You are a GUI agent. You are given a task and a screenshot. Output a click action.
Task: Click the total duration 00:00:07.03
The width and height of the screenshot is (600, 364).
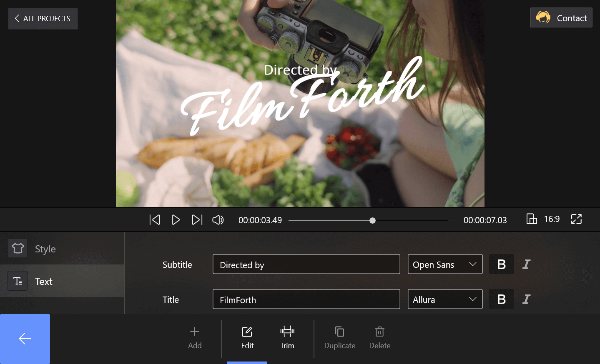485,220
